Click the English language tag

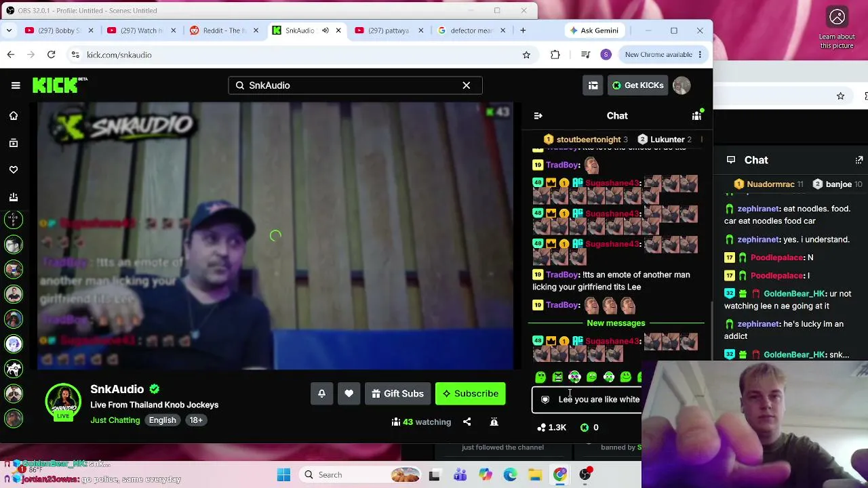pyautogui.click(x=162, y=420)
